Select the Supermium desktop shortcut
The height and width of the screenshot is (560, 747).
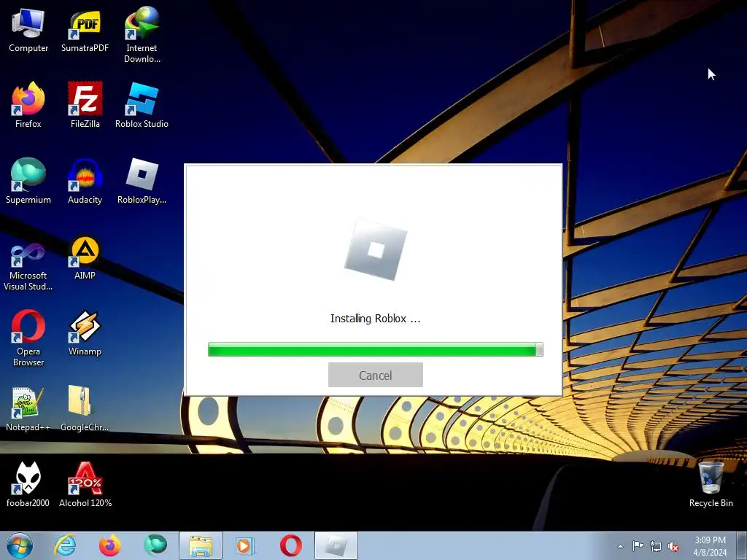28,181
